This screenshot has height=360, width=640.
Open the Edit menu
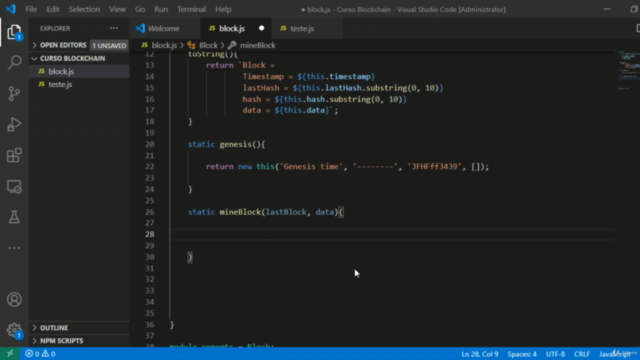point(53,9)
